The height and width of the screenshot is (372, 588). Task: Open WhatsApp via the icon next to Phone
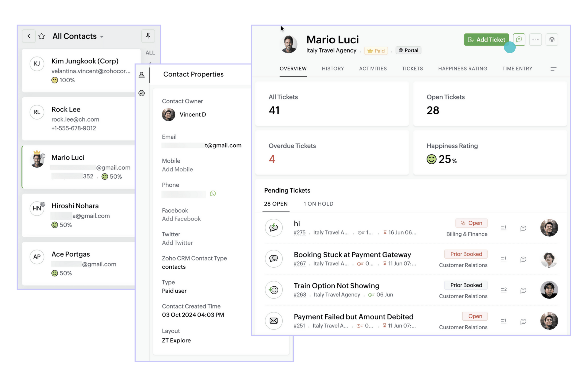(x=212, y=194)
